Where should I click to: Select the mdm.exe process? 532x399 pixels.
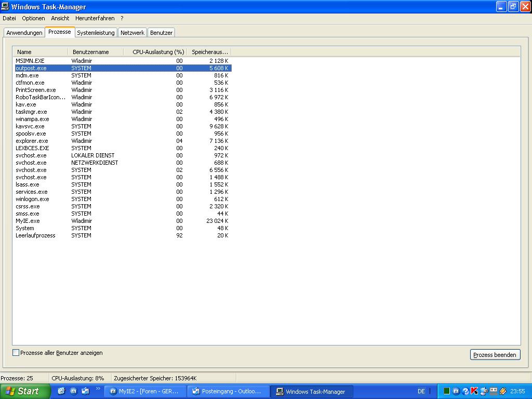point(123,75)
